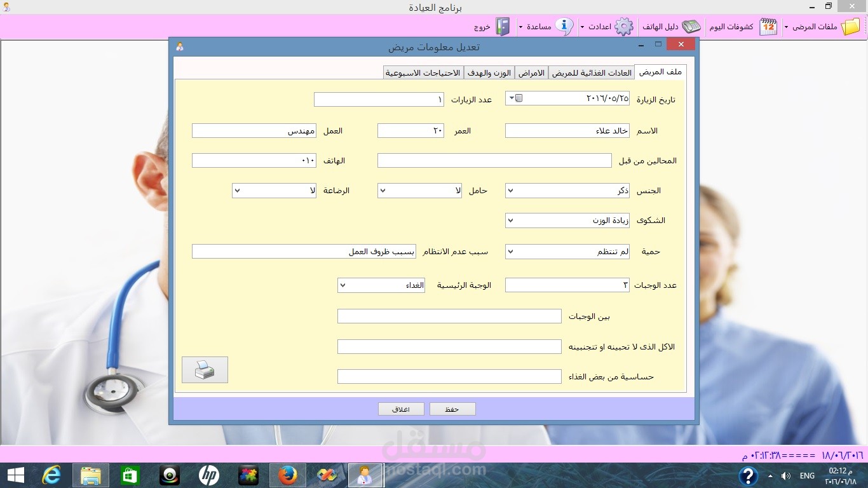
Task: Launch Firefox from the taskbar
Action: 287,475
